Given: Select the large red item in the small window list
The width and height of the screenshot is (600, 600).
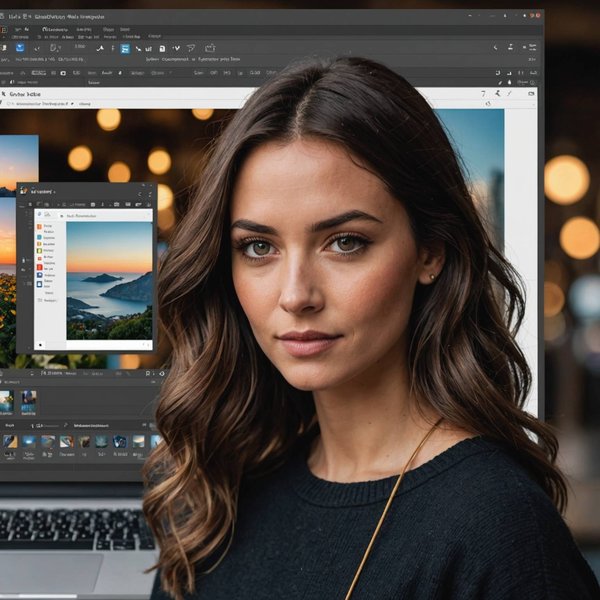Looking at the screenshot, I should pyautogui.click(x=39, y=267).
